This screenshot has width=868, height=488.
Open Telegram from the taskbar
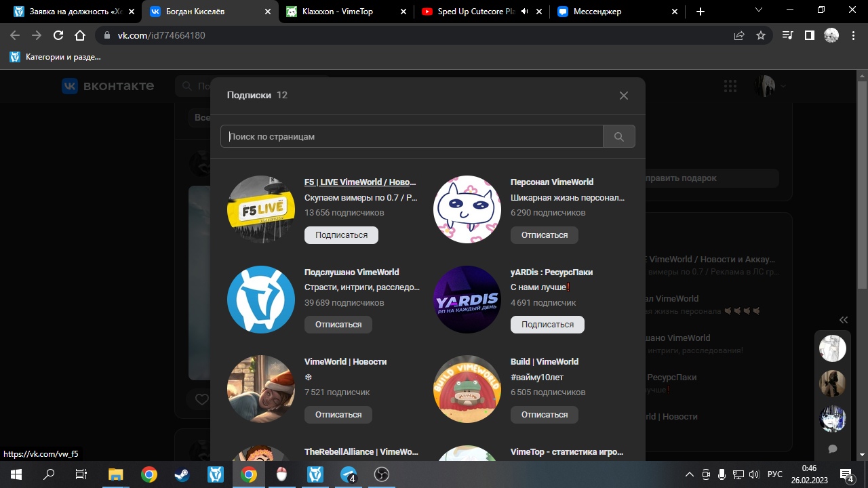point(349,474)
